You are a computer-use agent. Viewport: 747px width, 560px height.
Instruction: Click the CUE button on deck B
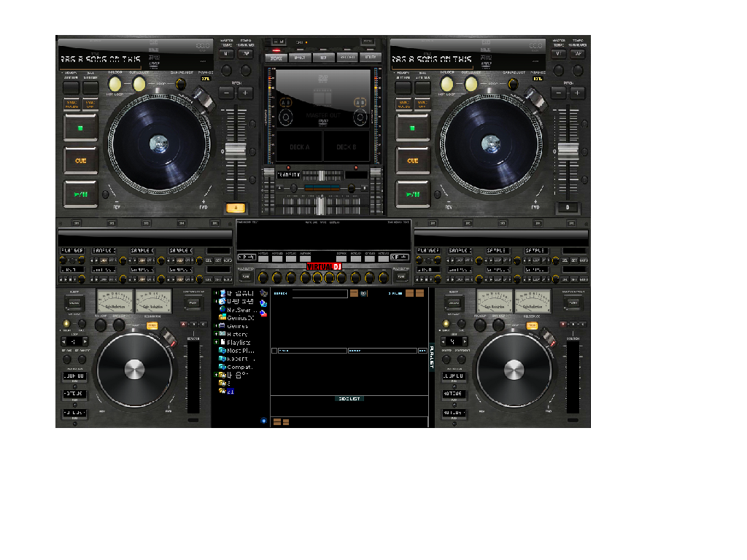click(x=413, y=161)
